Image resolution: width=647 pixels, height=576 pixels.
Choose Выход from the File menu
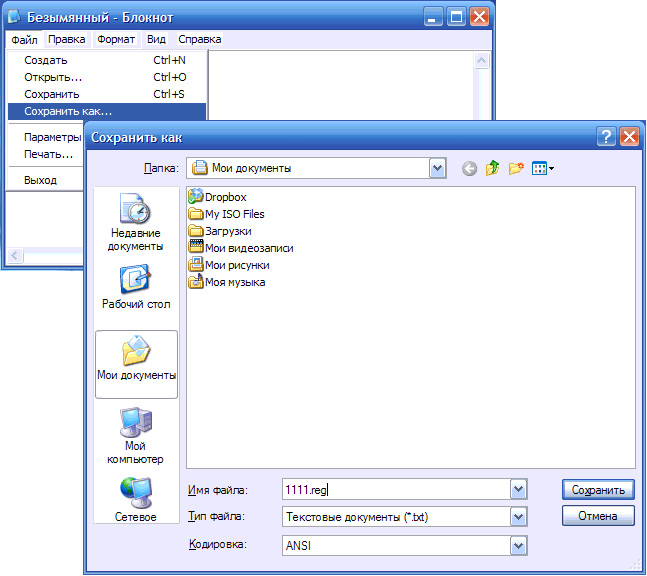click(x=40, y=180)
